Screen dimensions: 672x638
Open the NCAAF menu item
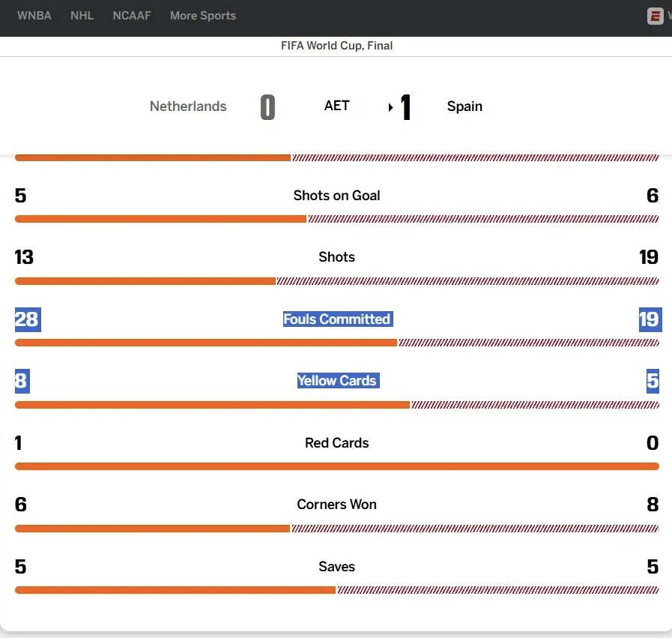tap(132, 16)
